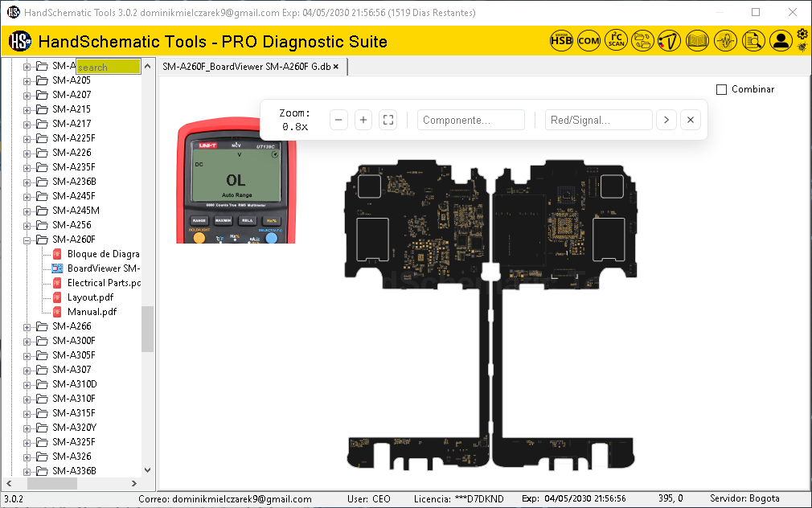Image resolution: width=812 pixels, height=508 pixels.
Task: Select the SM-A217 folder
Action: click(72, 124)
